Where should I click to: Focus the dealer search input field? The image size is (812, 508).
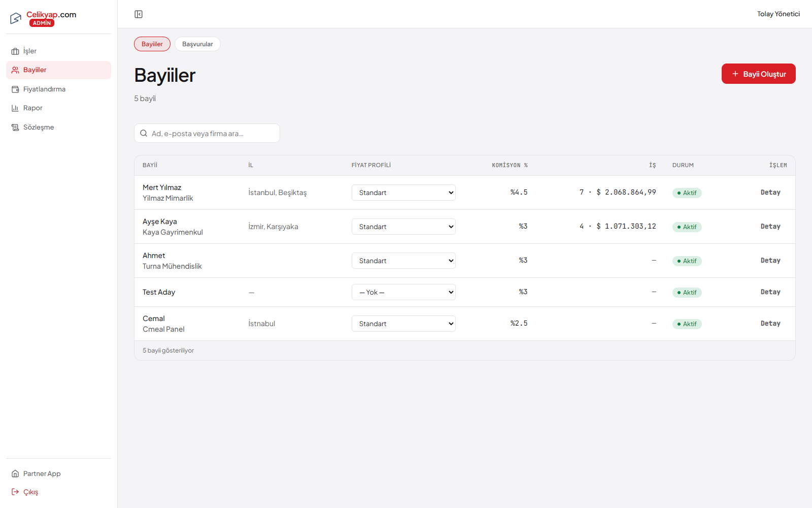pos(207,133)
